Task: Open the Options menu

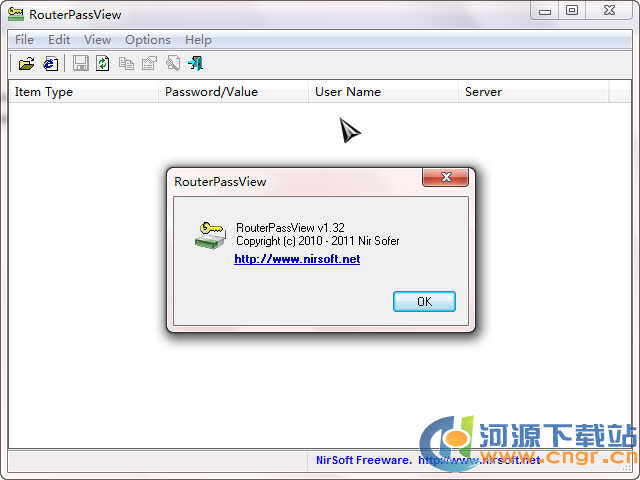Action: click(148, 40)
